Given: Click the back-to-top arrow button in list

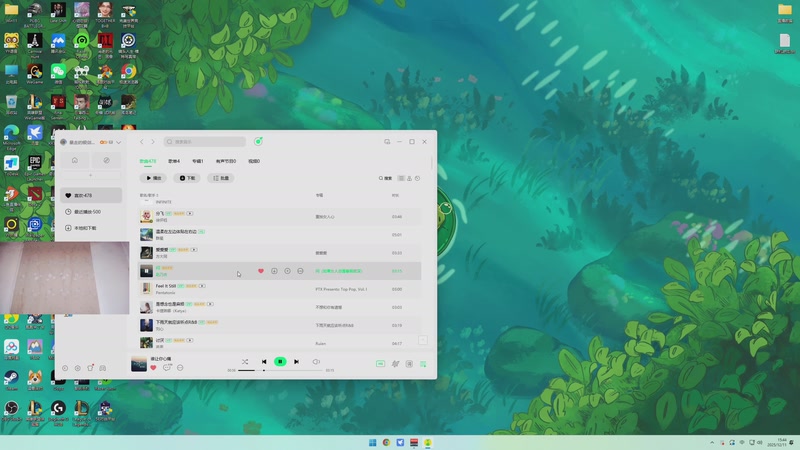Looking at the screenshot, I should [x=422, y=340].
